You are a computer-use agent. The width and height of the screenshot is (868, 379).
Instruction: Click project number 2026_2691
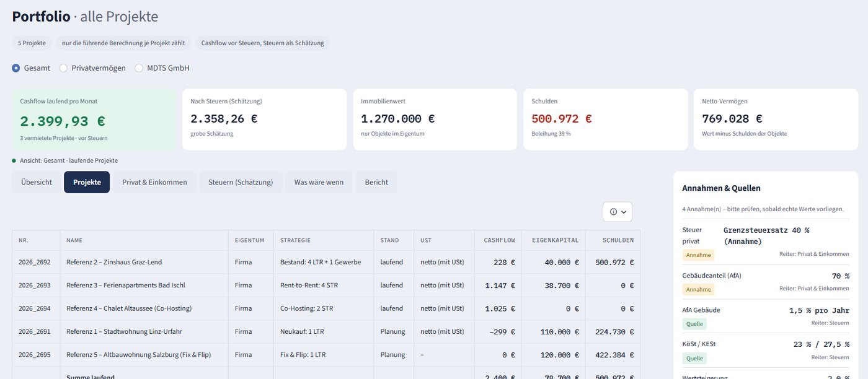coord(35,332)
